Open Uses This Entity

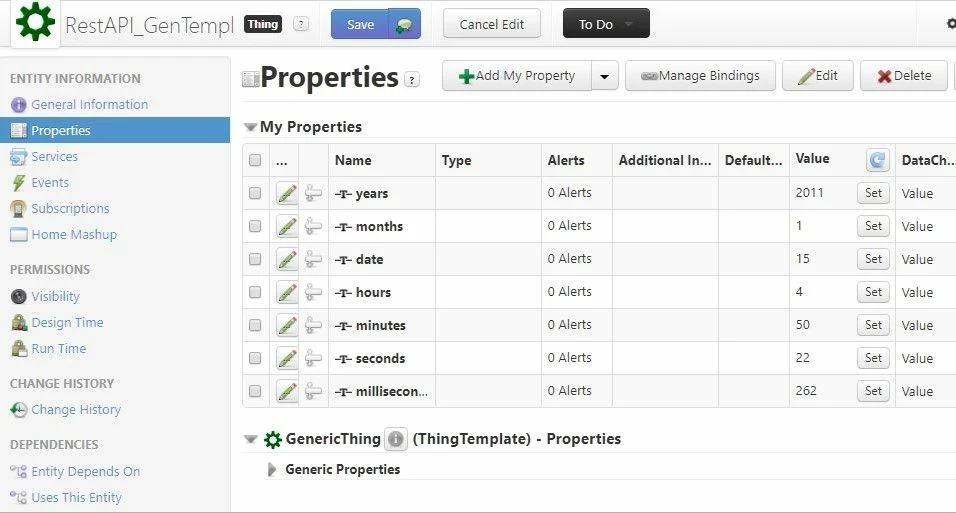point(76,498)
